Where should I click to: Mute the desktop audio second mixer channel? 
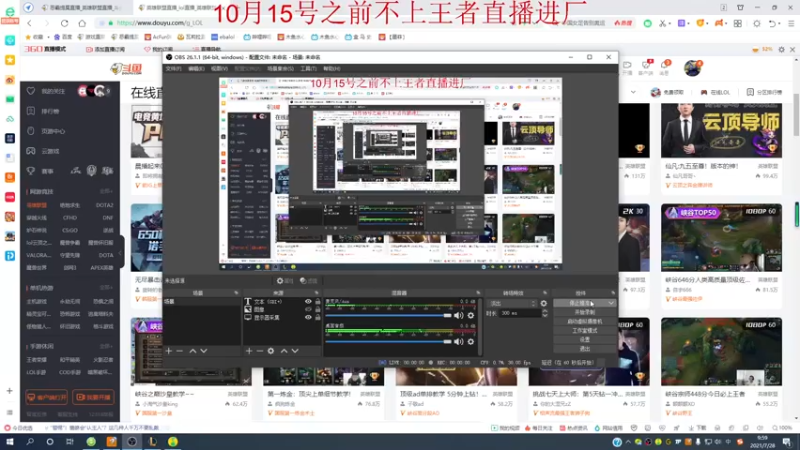pyautogui.click(x=459, y=341)
